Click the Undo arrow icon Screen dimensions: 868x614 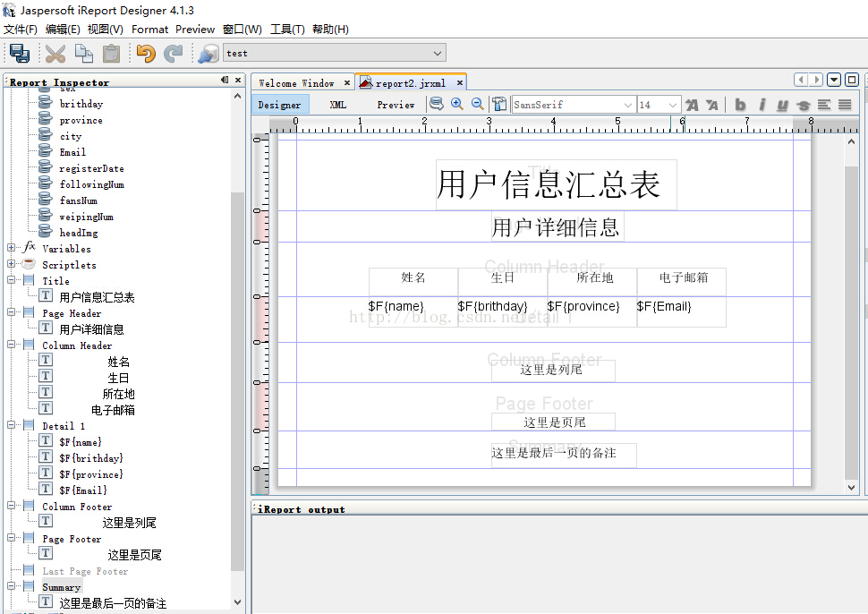click(146, 53)
